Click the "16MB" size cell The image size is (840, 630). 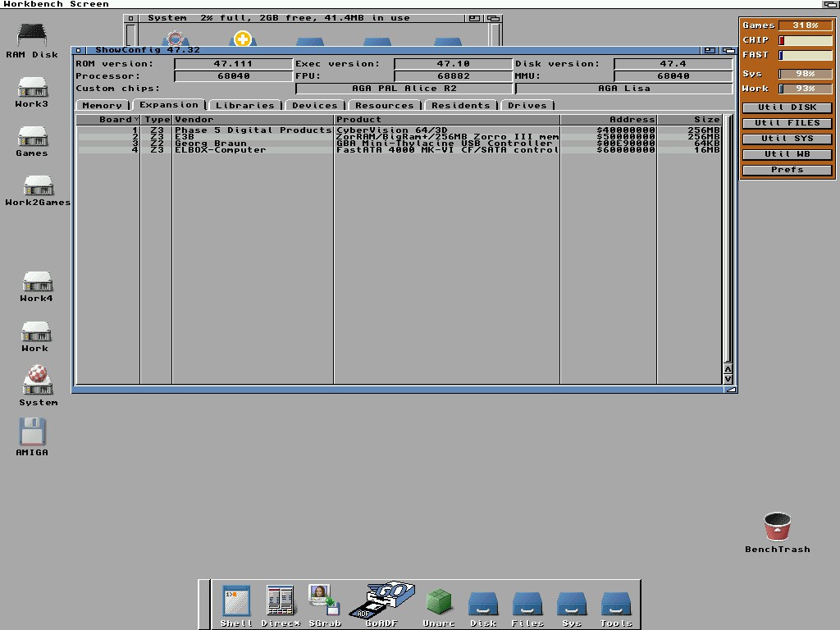pos(706,150)
